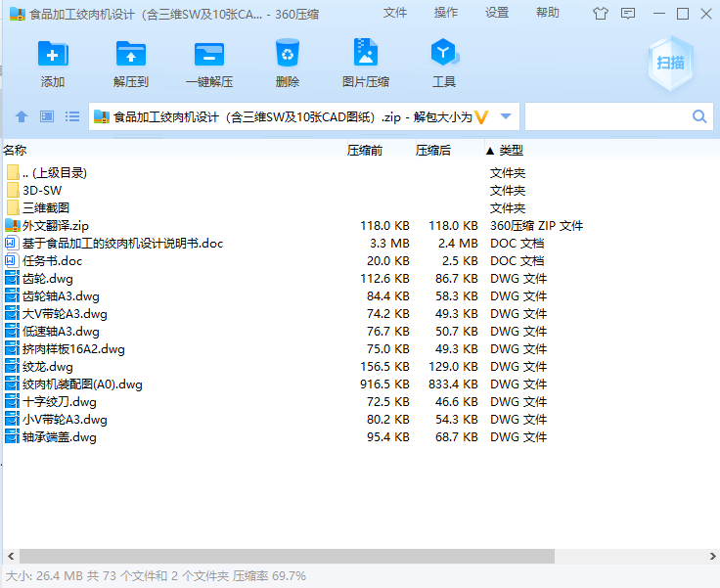Click the folder icon of 3D-SW
720x588 pixels.
(14, 190)
